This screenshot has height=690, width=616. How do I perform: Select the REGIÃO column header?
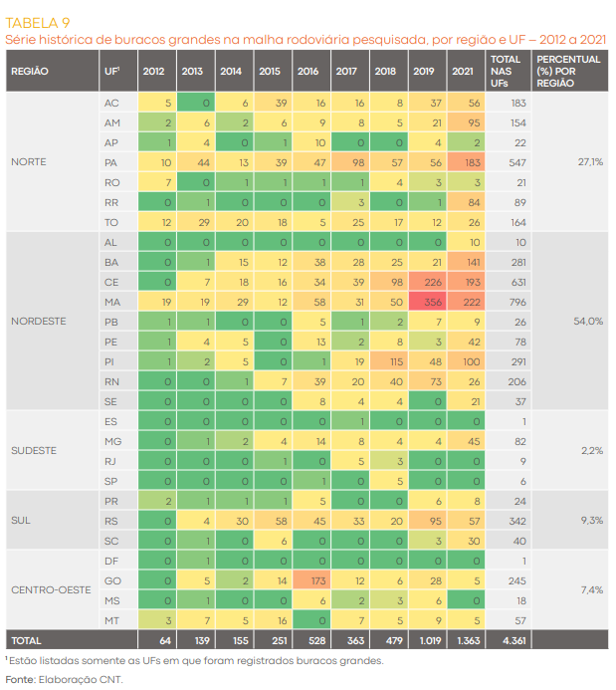click(x=30, y=72)
